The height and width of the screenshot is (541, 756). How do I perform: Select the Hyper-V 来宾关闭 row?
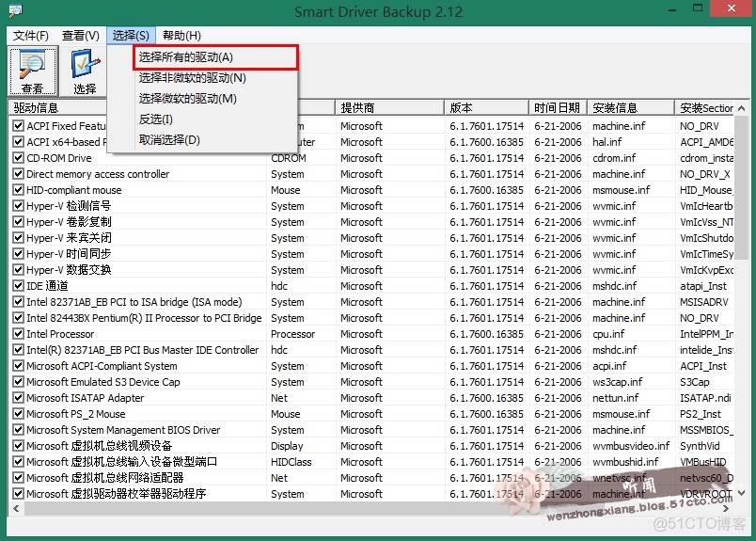pyautogui.click(x=371, y=238)
